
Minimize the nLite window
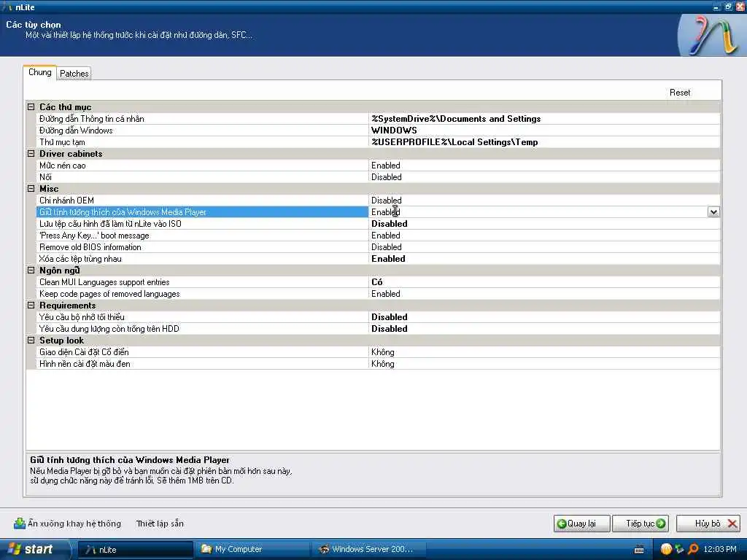(716, 7)
